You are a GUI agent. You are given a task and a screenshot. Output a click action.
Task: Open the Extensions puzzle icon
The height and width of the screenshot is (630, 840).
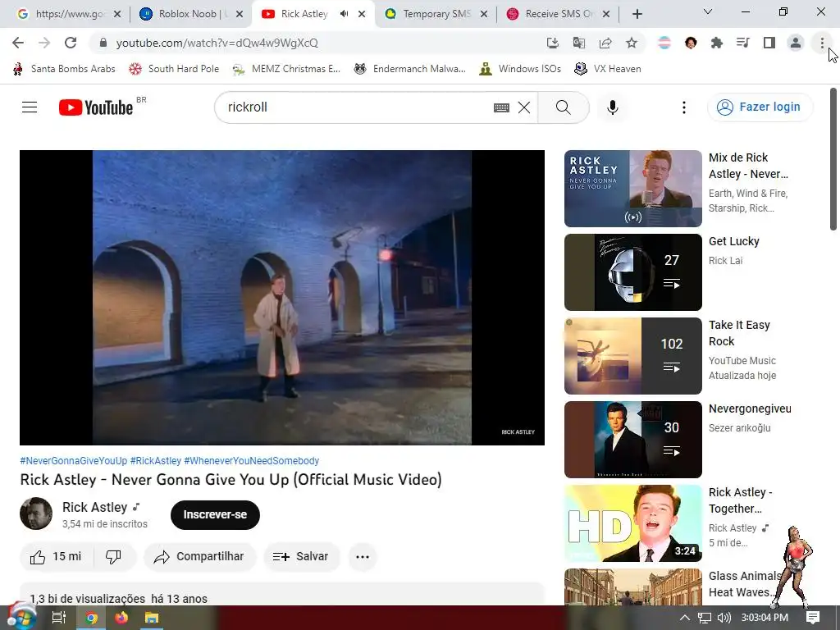pyautogui.click(x=716, y=43)
